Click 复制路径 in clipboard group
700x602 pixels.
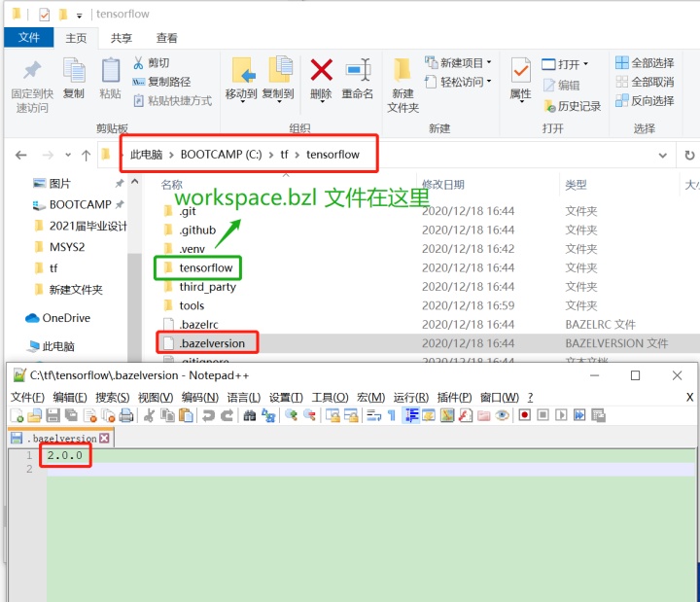(x=161, y=82)
